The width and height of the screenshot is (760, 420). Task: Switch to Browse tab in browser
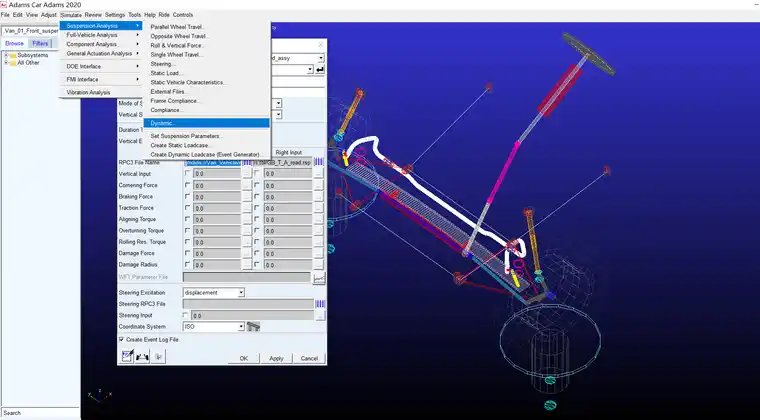pyautogui.click(x=14, y=43)
